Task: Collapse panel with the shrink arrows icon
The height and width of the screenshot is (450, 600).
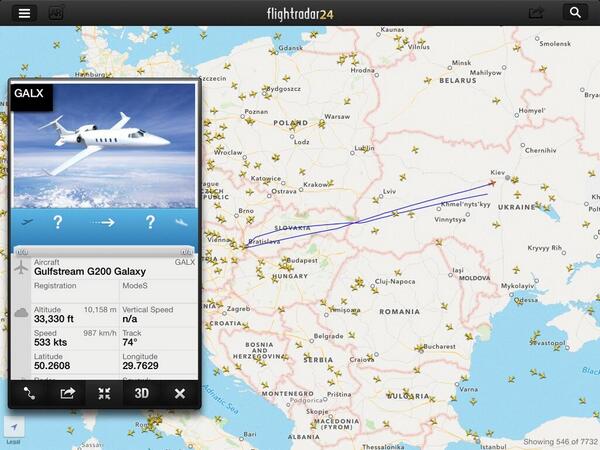Action: click(x=104, y=393)
